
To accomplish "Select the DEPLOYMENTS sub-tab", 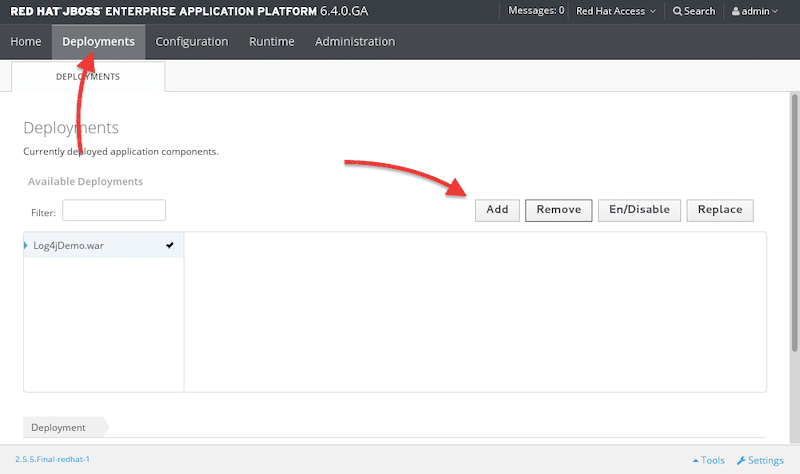I will [88, 77].
